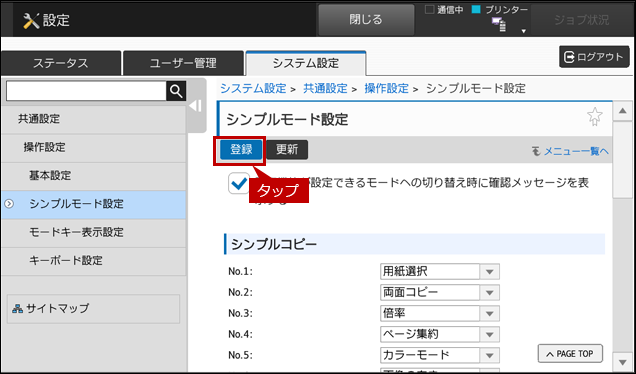Click the scrollbar down arrow
This screenshot has width=636, height=374.
coord(623,362)
